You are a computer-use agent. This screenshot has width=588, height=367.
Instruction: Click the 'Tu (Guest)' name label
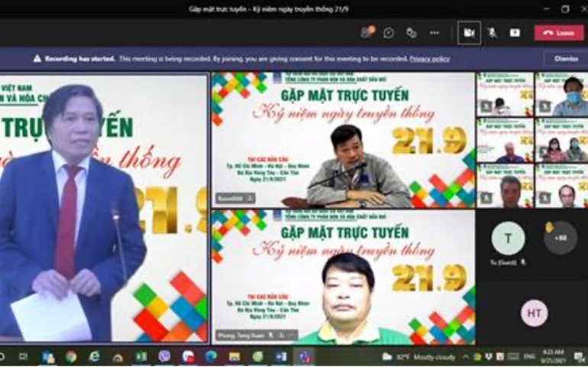(x=504, y=262)
